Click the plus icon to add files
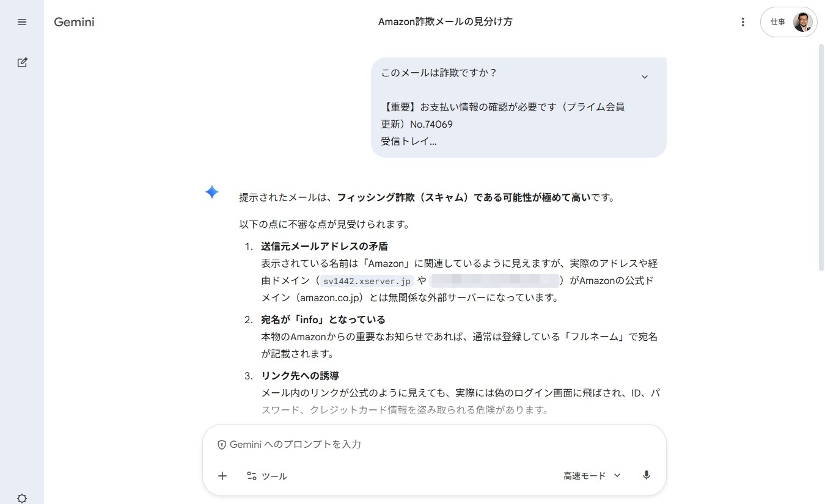Viewport: 825px width, 504px height. pos(222,476)
